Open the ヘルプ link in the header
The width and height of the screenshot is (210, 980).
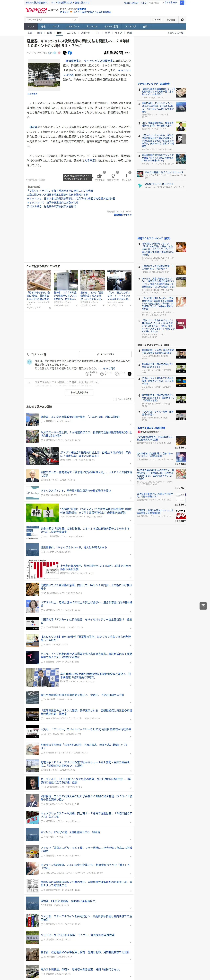[143, 3]
